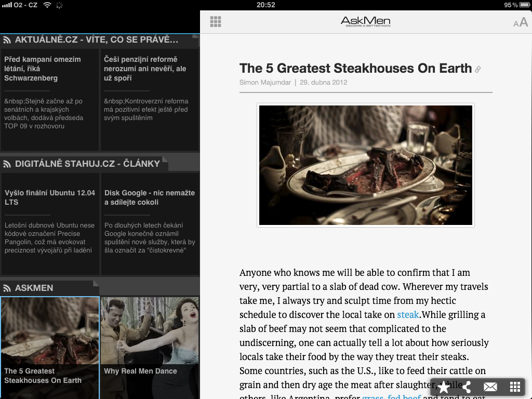Tap author name 'Simon Majumdar'

pyautogui.click(x=265, y=83)
